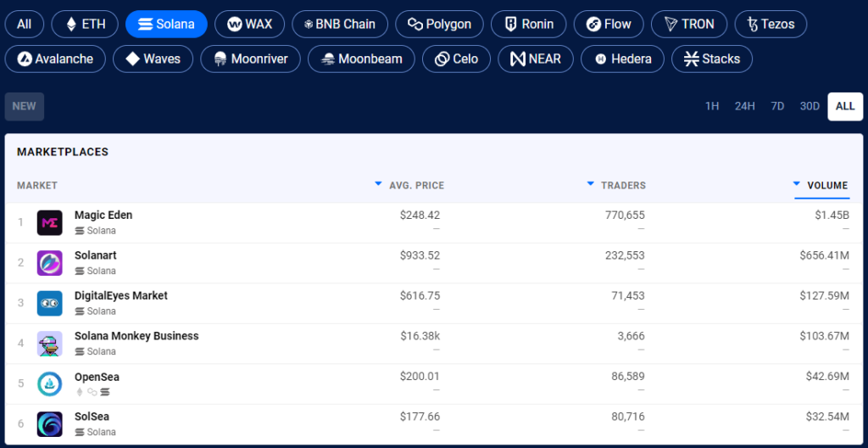This screenshot has width=868, height=448.
Task: Open the SolSea marketplace link
Action: (92, 417)
